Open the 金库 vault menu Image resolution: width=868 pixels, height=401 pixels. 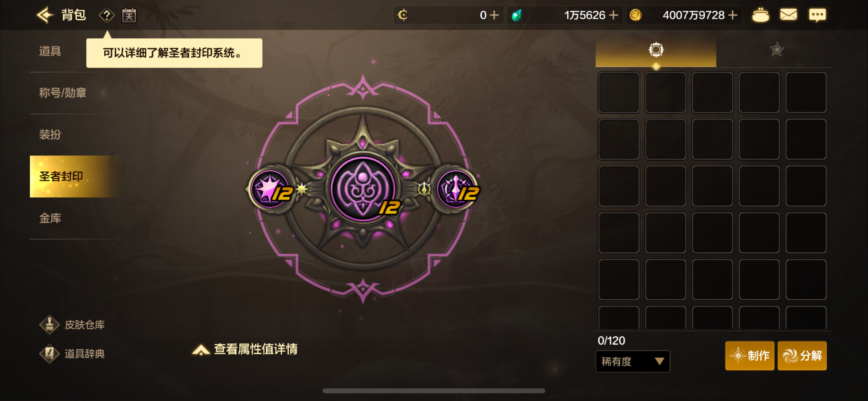tap(50, 218)
